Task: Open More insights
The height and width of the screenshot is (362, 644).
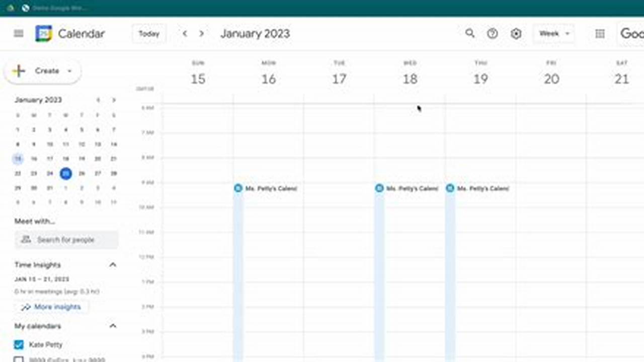Action: click(x=52, y=307)
